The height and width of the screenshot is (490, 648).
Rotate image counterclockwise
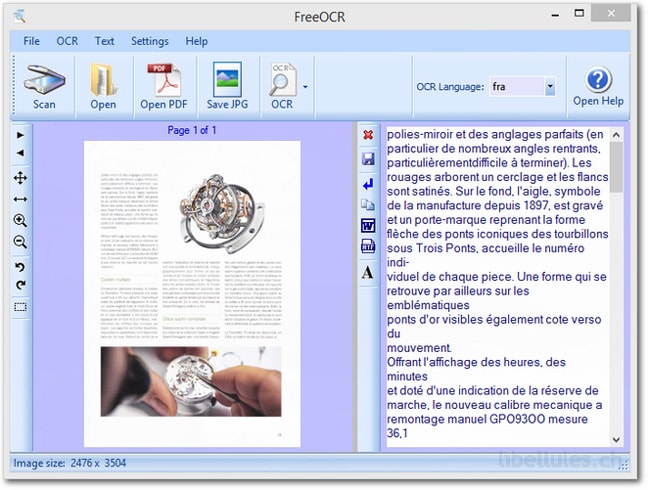20,267
